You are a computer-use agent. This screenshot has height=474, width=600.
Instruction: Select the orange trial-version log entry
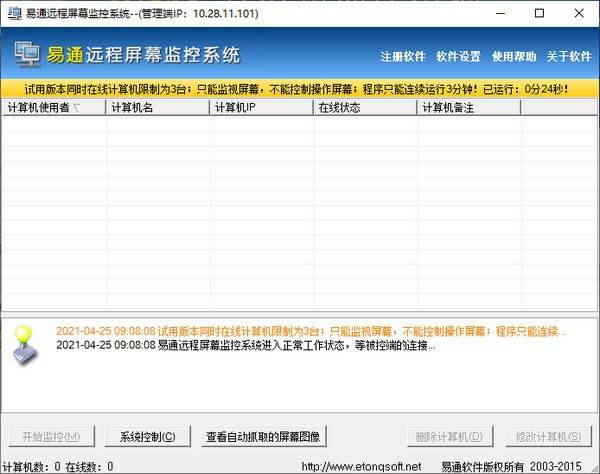(x=311, y=331)
